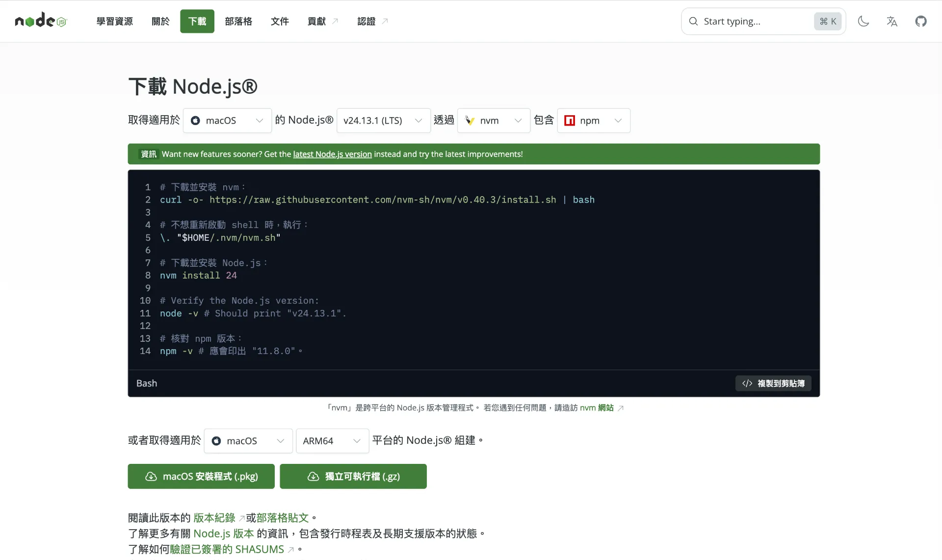Toggle dark mode moon icon

click(x=863, y=21)
